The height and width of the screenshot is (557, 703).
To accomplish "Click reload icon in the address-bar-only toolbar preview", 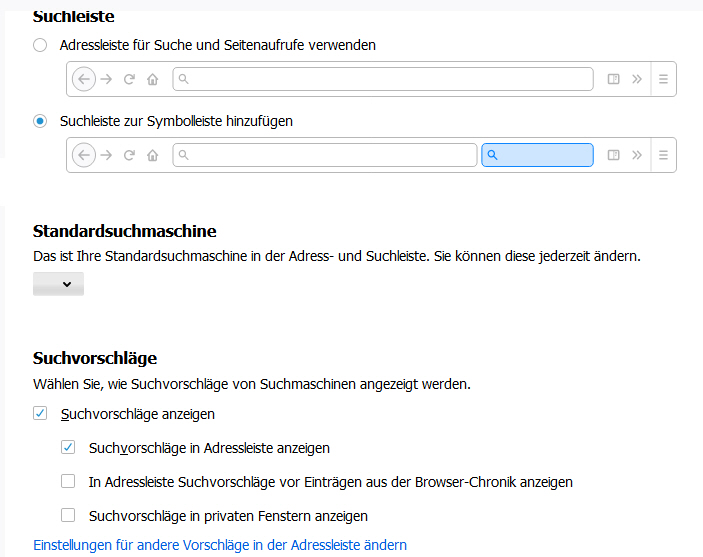I will tap(129, 79).
